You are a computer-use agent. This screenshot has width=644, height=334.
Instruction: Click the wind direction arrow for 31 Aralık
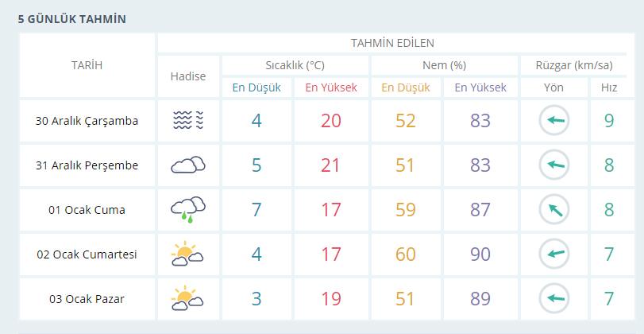tap(553, 165)
